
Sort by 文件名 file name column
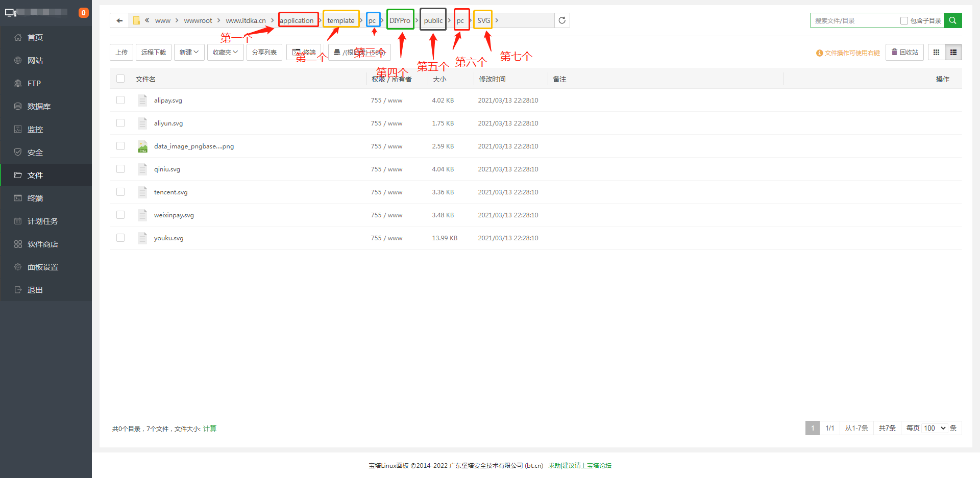145,79
